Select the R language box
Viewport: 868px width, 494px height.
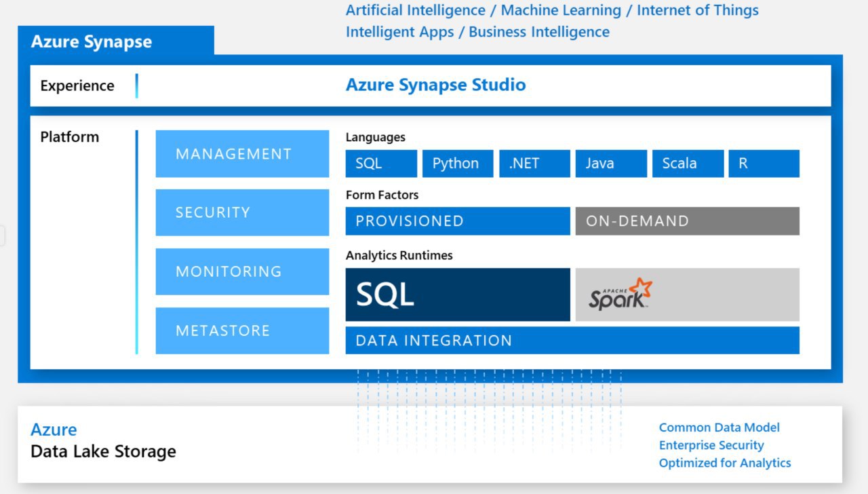pyautogui.click(x=764, y=164)
